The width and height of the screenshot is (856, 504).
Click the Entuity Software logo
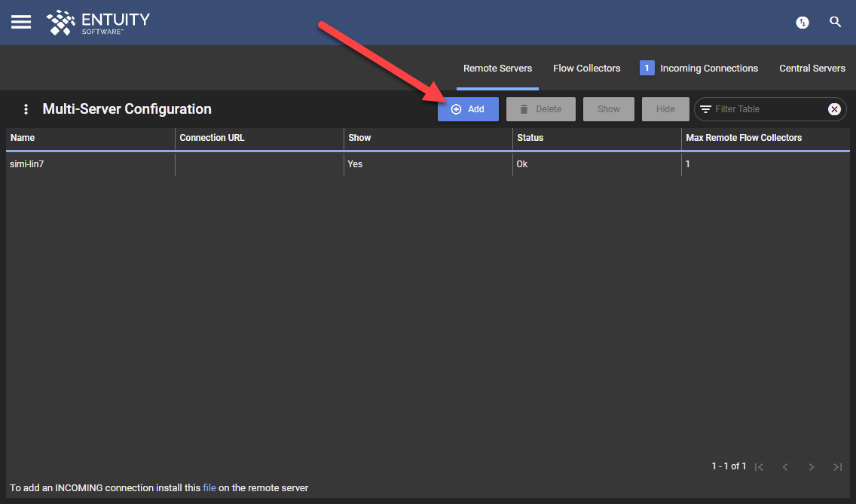[x=98, y=23]
